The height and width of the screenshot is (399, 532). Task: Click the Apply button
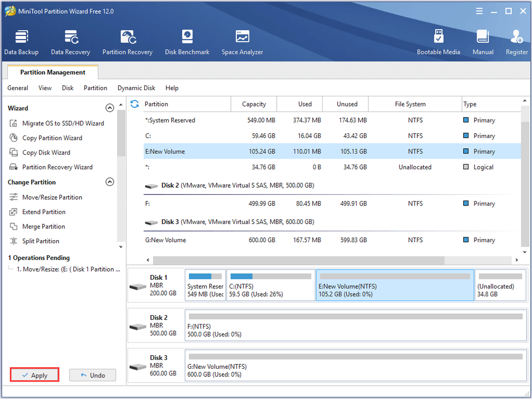(35, 375)
